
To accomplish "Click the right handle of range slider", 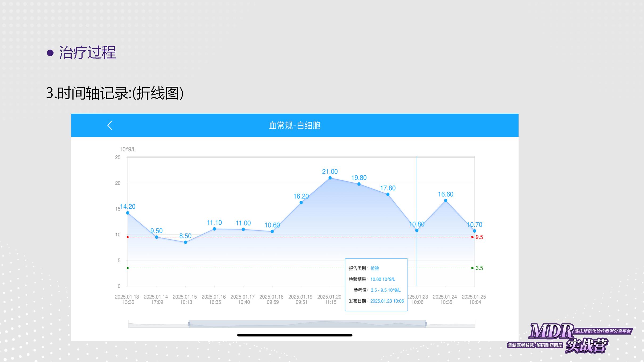I will pos(426,324).
